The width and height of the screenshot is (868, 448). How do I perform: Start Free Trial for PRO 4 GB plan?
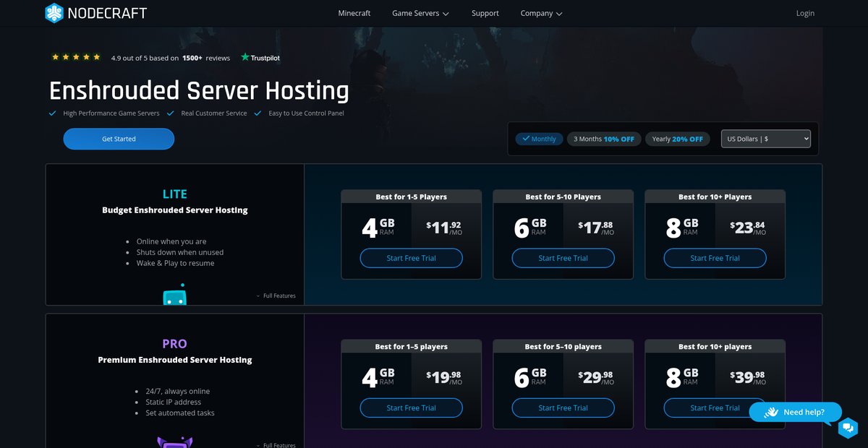pos(411,408)
